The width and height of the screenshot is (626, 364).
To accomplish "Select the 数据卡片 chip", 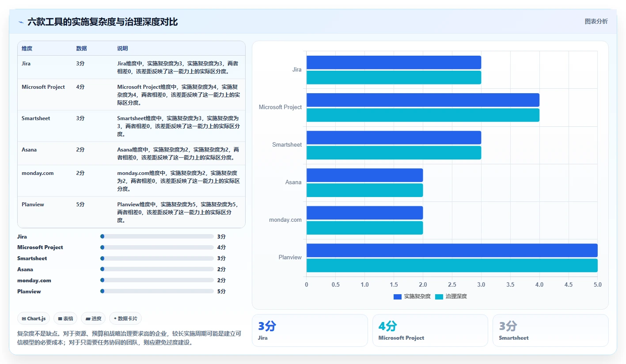I will [125, 318].
